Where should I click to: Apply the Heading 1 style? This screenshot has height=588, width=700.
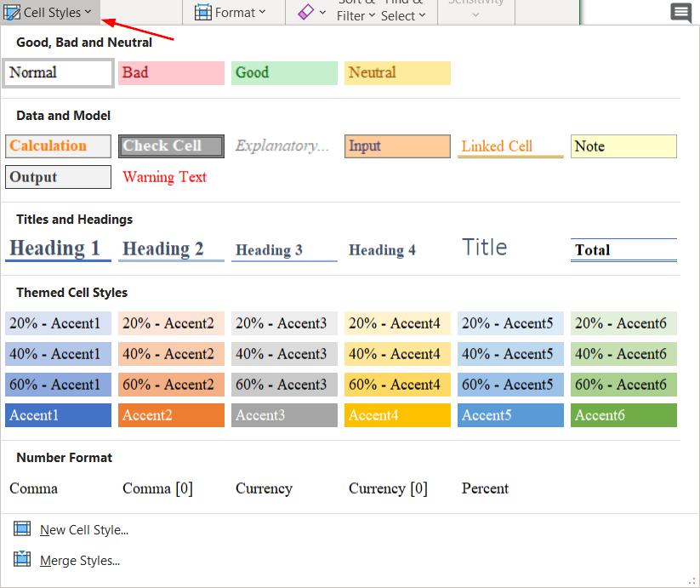click(58, 248)
